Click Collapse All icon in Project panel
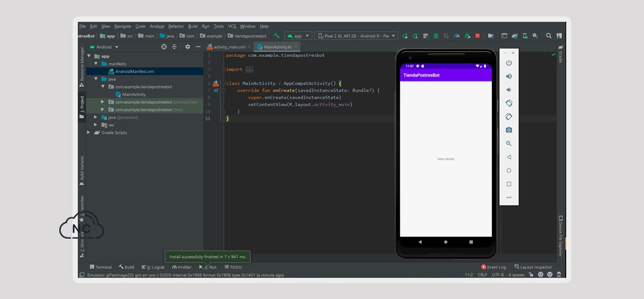Screen dimensions: 644x299 174,47
